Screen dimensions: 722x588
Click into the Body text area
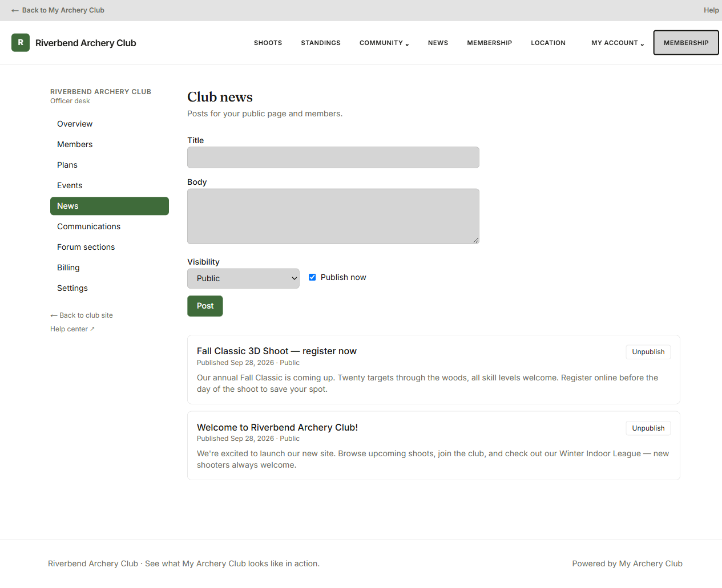[x=333, y=216]
